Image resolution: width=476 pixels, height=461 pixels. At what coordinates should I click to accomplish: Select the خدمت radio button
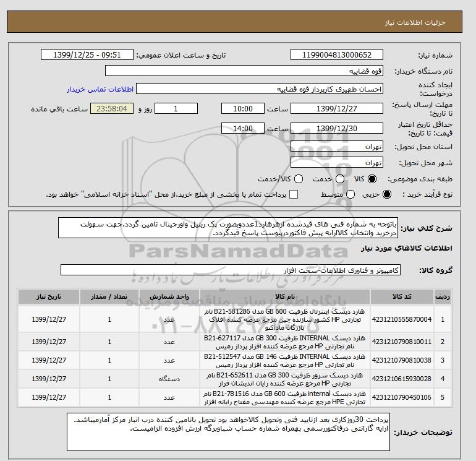340,179
